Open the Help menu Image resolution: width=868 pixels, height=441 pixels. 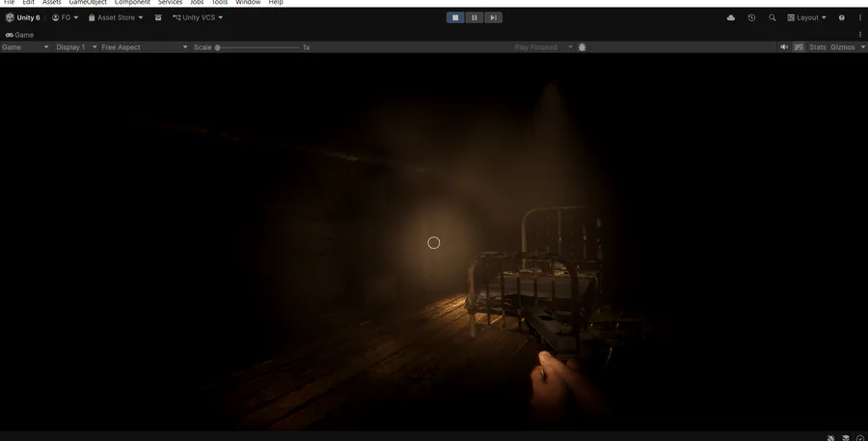(276, 2)
